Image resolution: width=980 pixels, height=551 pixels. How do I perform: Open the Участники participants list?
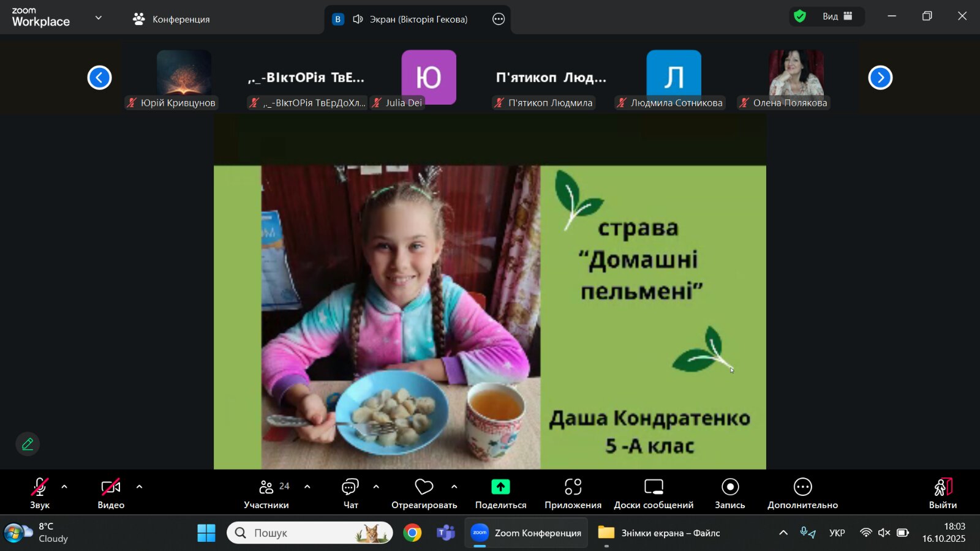266,493
